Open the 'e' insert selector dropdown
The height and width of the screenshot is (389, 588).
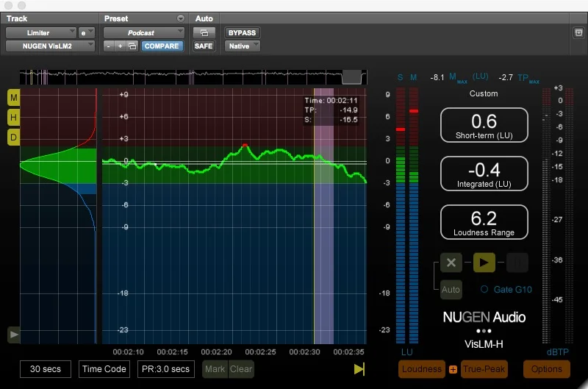coord(86,32)
